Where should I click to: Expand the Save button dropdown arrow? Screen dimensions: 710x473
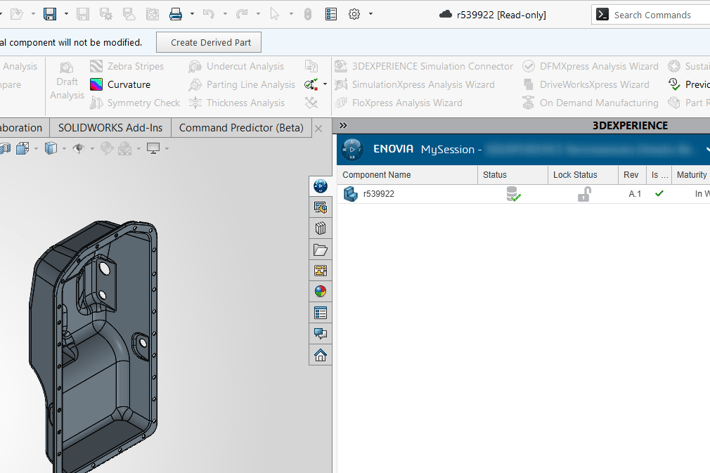pos(66,14)
